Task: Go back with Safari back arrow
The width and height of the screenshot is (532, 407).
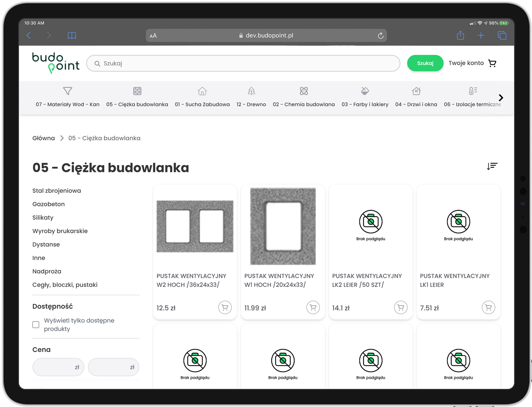Action: pyautogui.click(x=29, y=35)
